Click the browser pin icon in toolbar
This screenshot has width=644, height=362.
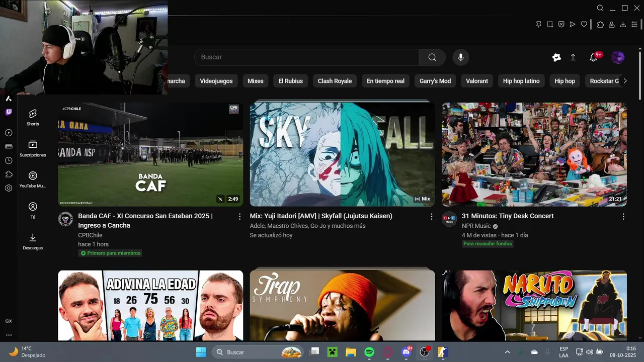click(539, 24)
